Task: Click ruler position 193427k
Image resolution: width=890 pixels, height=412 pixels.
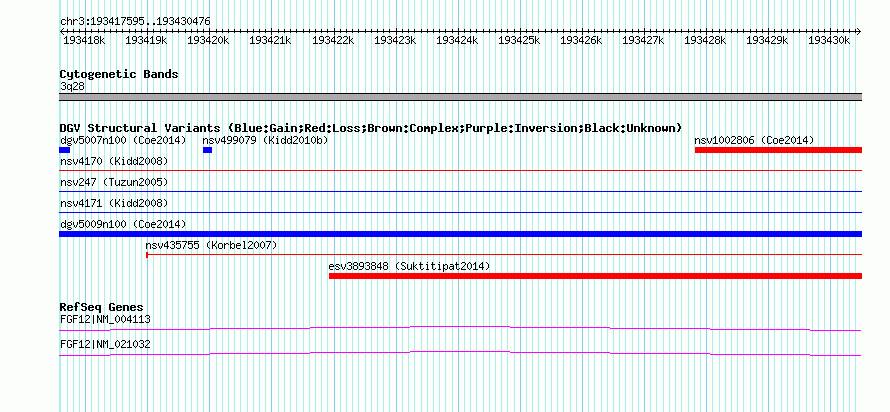Action: (643, 40)
